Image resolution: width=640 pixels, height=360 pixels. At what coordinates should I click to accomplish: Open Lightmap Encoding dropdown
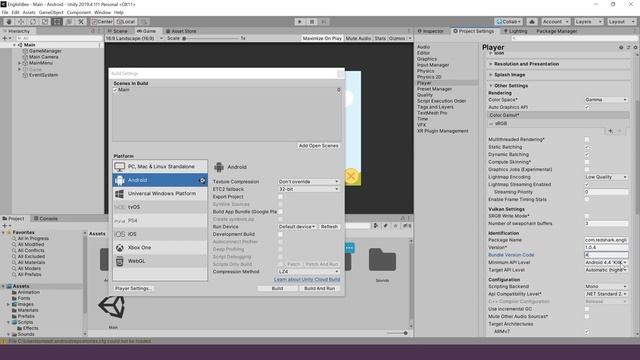click(x=606, y=177)
